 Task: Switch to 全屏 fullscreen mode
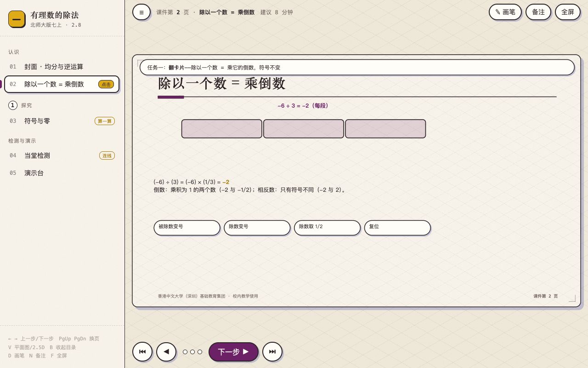point(568,12)
